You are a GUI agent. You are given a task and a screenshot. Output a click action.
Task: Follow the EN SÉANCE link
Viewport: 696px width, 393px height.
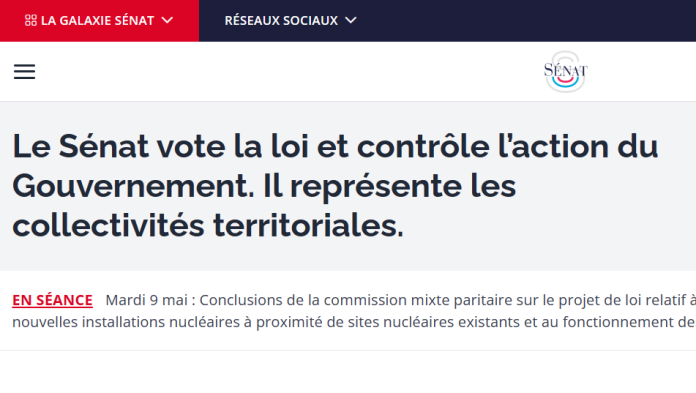pyautogui.click(x=52, y=300)
